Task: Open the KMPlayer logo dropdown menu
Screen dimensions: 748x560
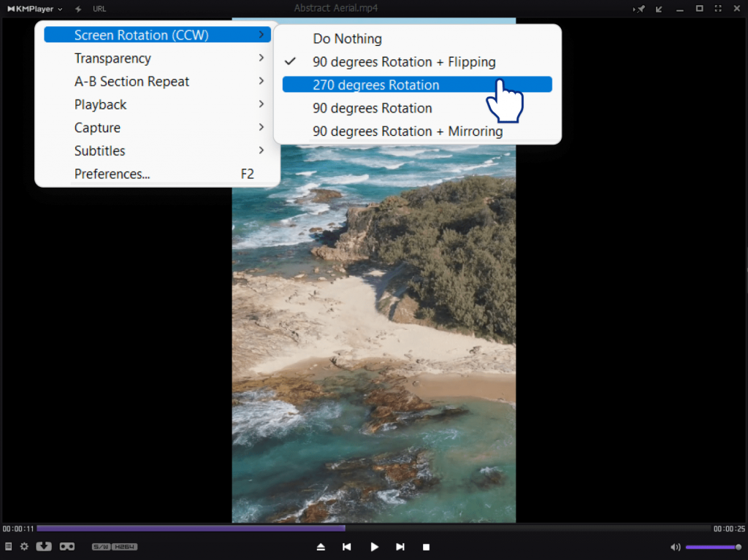Action: coord(34,9)
